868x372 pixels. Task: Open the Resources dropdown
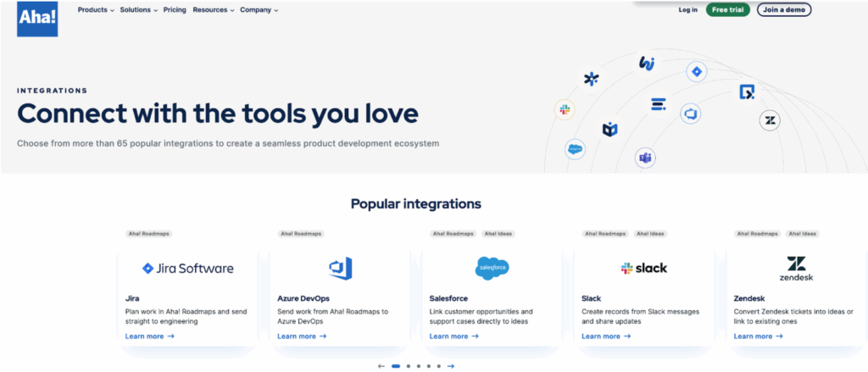pyautogui.click(x=213, y=10)
